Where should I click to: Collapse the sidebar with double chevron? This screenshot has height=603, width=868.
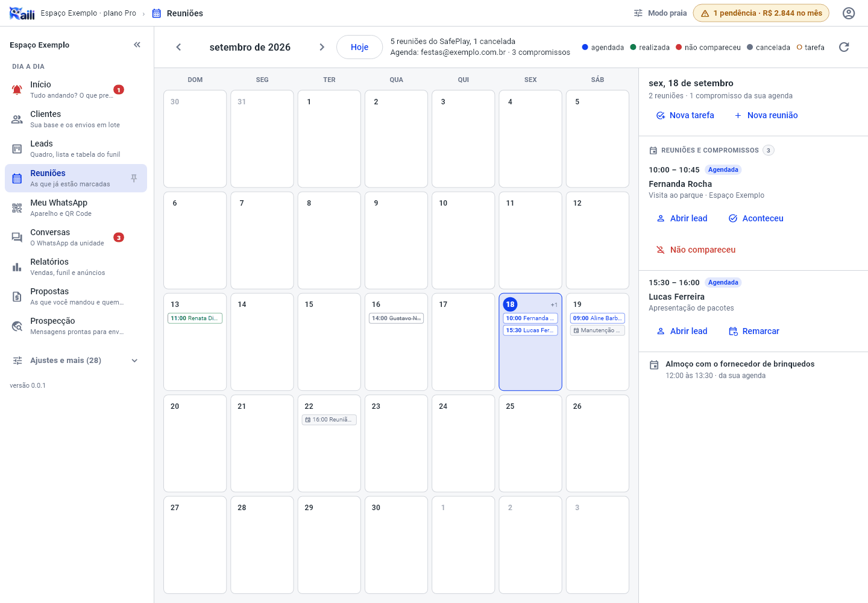(137, 45)
